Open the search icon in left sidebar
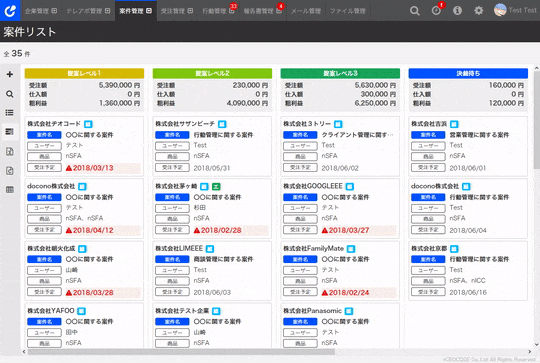 (x=10, y=94)
